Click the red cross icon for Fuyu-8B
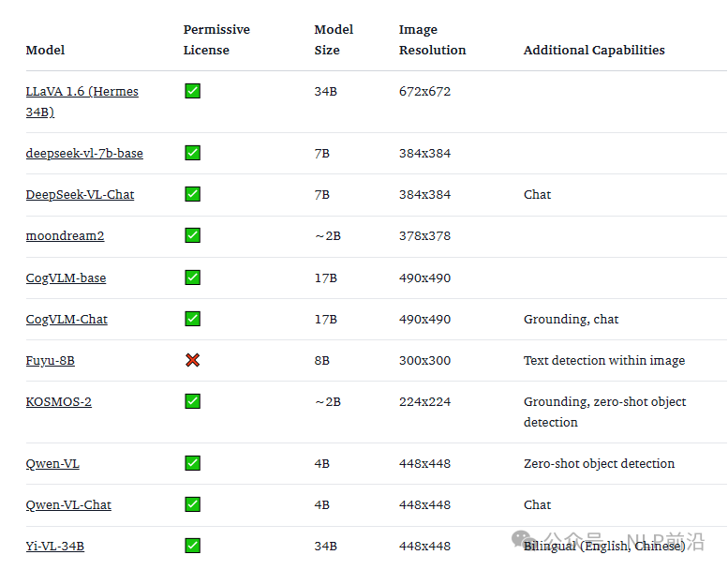Viewport: 728px width, 570px height. pyautogui.click(x=192, y=360)
